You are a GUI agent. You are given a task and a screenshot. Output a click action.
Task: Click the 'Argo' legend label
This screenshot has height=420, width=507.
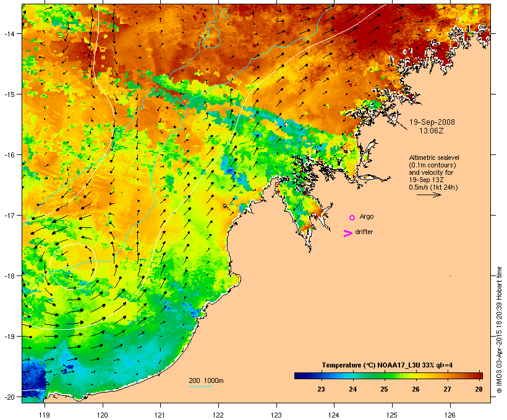[x=367, y=216]
